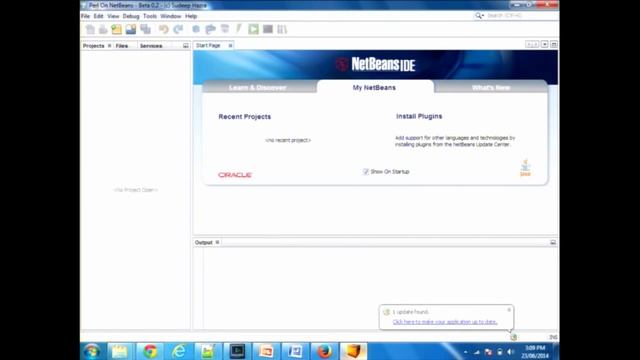The width and height of the screenshot is (640, 360).
Task: Click the update link to make application up to date
Action: click(445, 322)
